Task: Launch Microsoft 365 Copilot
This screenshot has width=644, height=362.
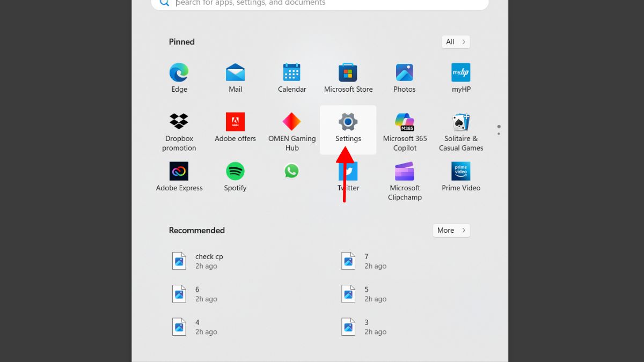Action: [x=405, y=131]
